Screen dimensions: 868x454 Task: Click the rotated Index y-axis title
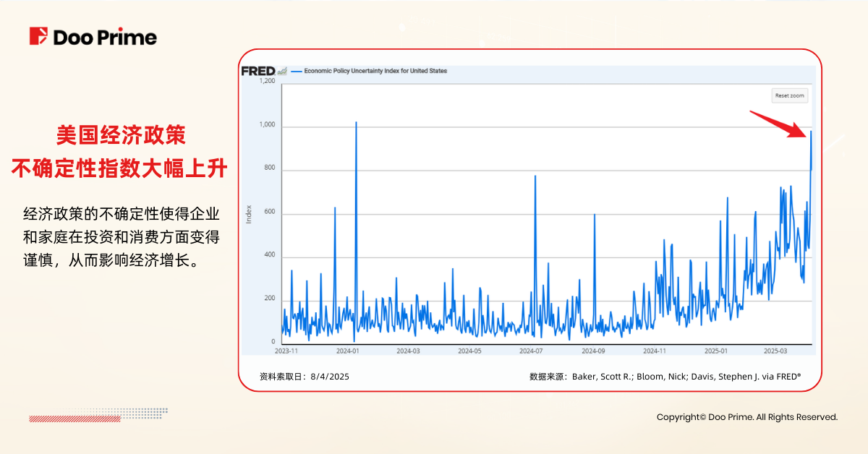click(x=249, y=214)
